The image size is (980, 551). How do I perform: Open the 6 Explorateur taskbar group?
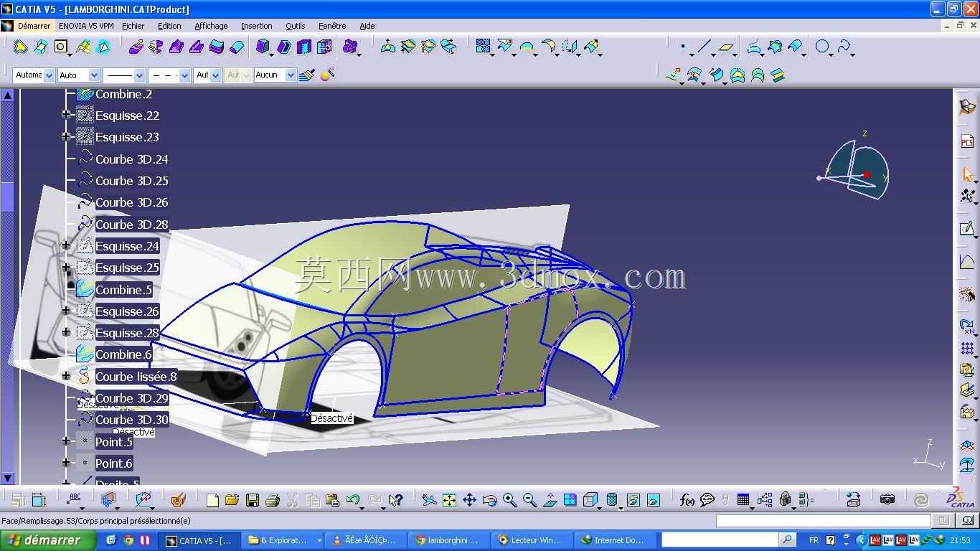tap(284, 540)
